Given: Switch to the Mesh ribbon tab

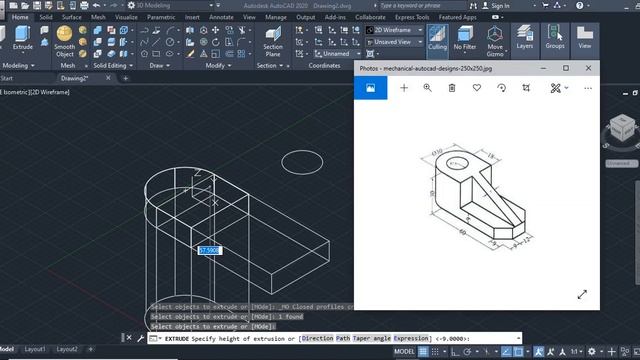Looking at the screenshot, I should 98,17.
